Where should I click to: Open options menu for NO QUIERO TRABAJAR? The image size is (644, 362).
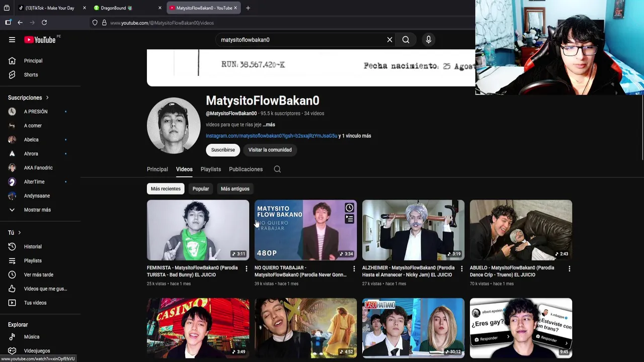coord(354,269)
